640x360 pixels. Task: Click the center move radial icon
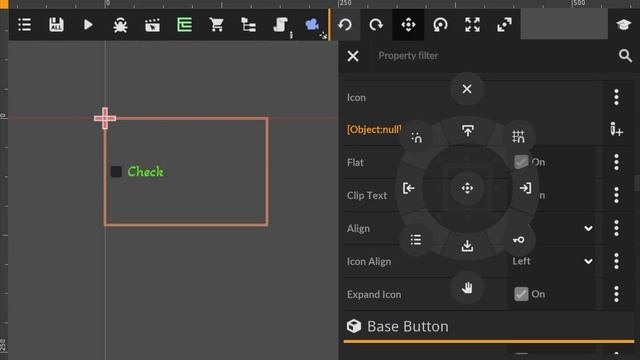click(467, 188)
